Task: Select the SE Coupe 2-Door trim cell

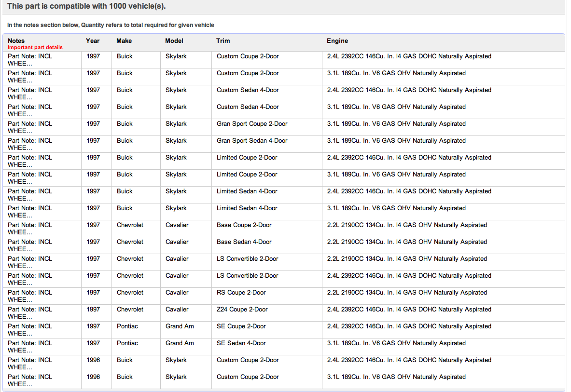Action: 241,326
